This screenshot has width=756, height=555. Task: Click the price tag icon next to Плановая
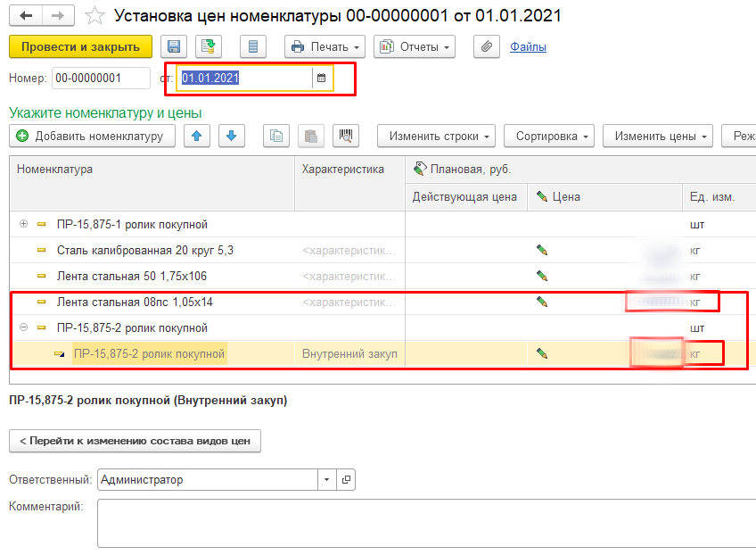pos(420,169)
